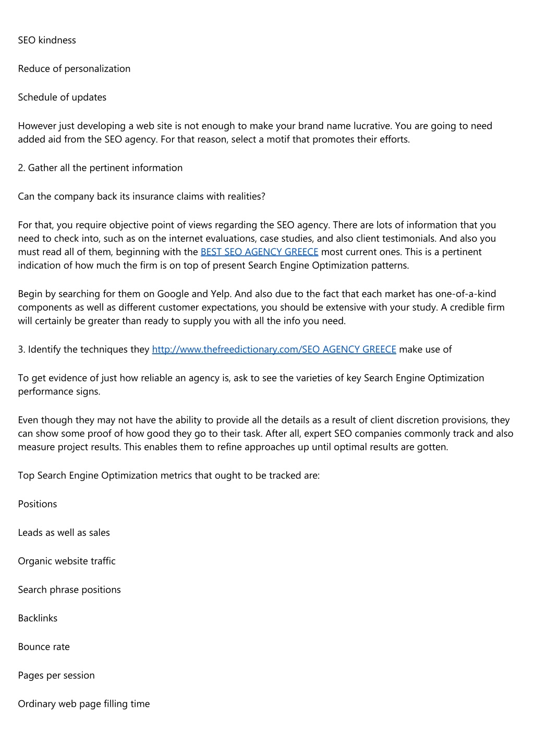Click paragraph starting 'Begin by searching for them'
This screenshot has height=756, width=534.
(261, 307)
